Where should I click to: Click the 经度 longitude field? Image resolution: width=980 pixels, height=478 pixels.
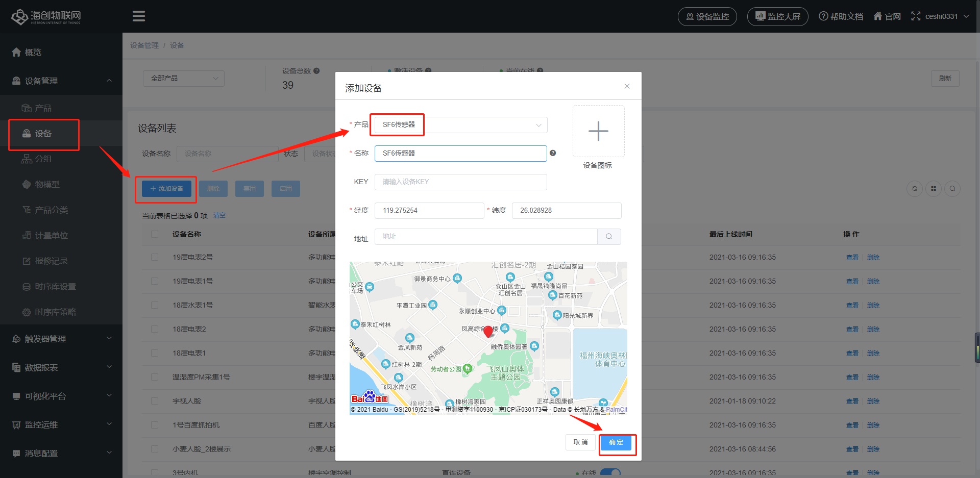(x=429, y=211)
